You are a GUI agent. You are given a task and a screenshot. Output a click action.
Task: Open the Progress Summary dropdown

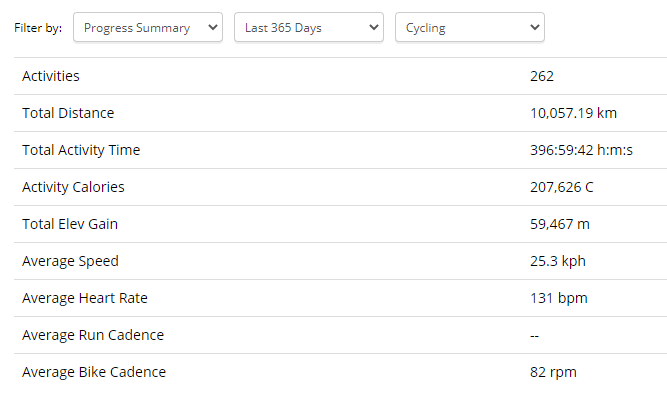pyautogui.click(x=148, y=28)
